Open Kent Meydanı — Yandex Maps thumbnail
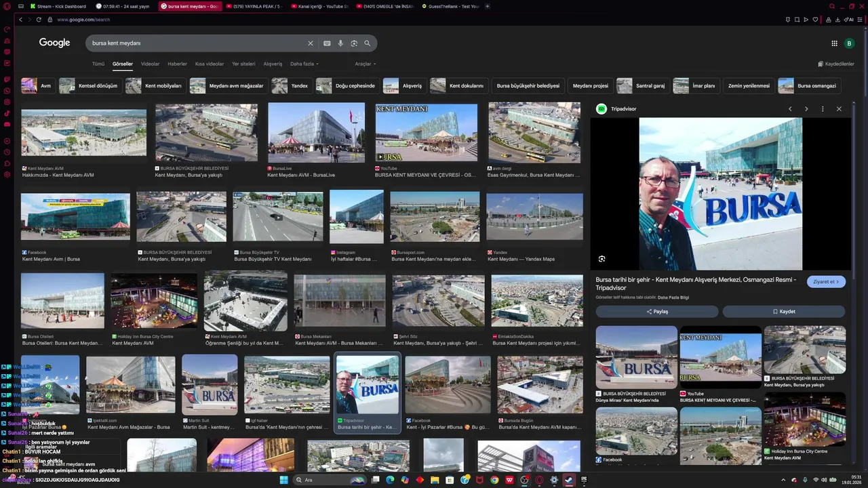This screenshot has width=868, height=488. pos(534,216)
